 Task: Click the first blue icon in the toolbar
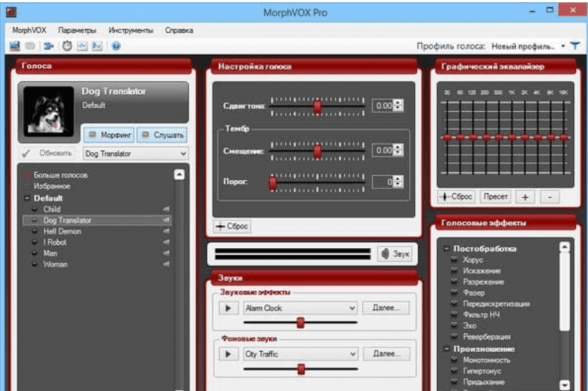pyautogui.click(x=15, y=45)
